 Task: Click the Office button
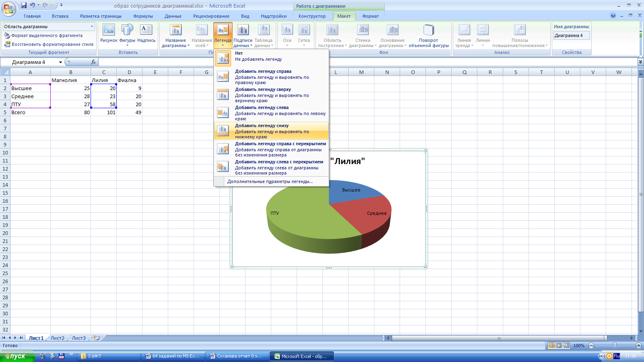8,8
